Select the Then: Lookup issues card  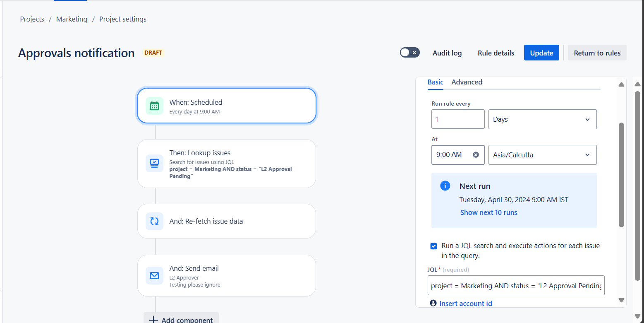pyautogui.click(x=227, y=164)
